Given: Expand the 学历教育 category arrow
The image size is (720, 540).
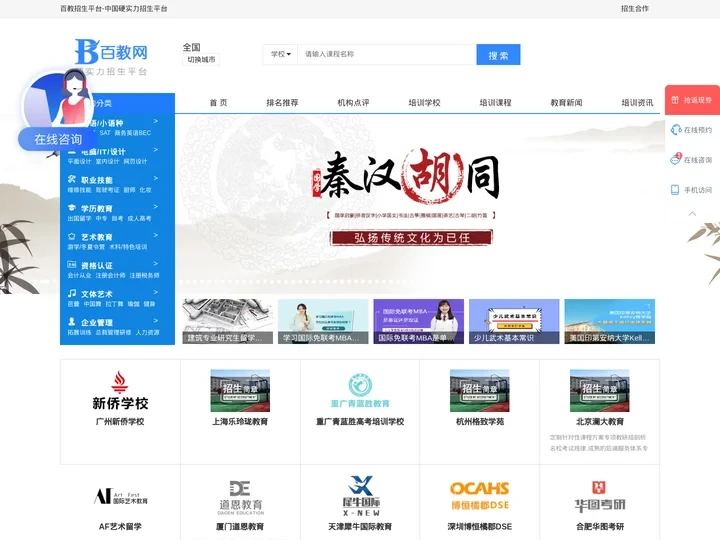Looking at the screenshot, I should [156, 207].
